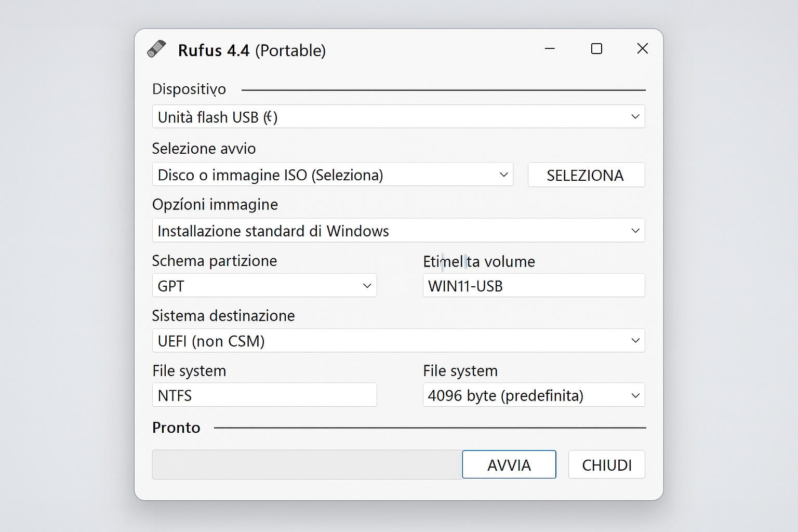This screenshot has height=532, width=798.
Task: Click the Etichetta volume label text
Action: tap(478, 261)
